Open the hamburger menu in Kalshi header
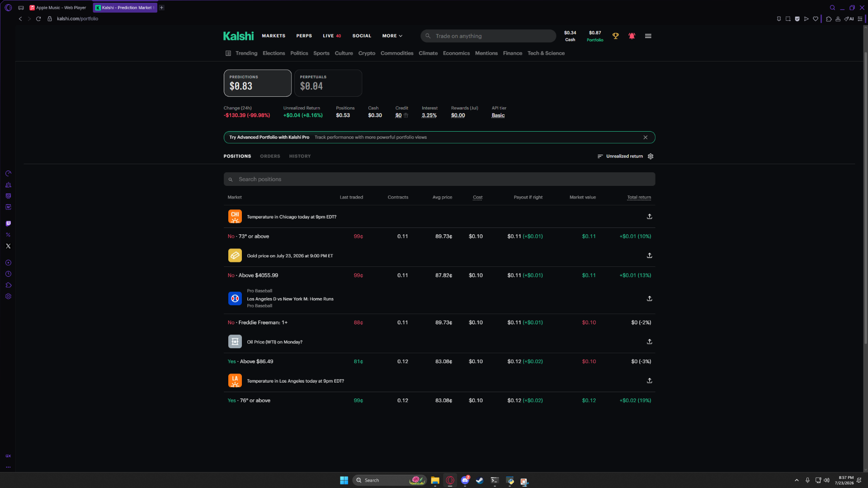This screenshot has height=488, width=868. pos(648,36)
